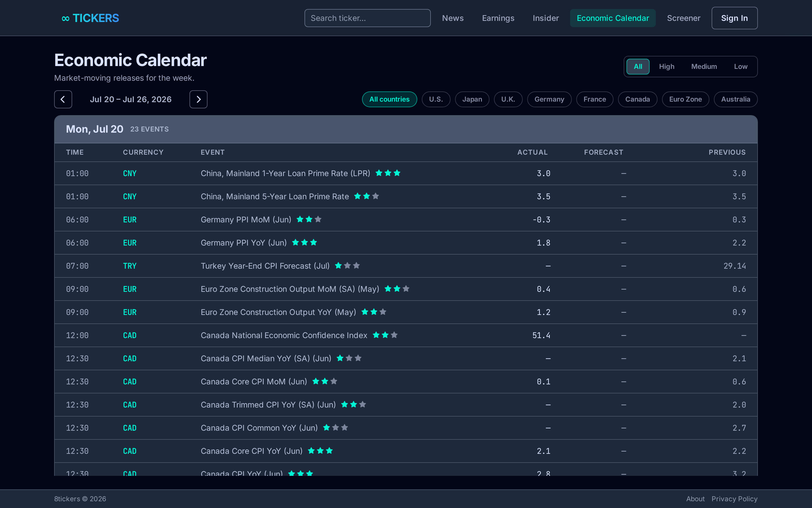The height and width of the screenshot is (508, 812).
Task: Click the 2.7 previous value
Action: pyautogui.click(x=739, y=428)
